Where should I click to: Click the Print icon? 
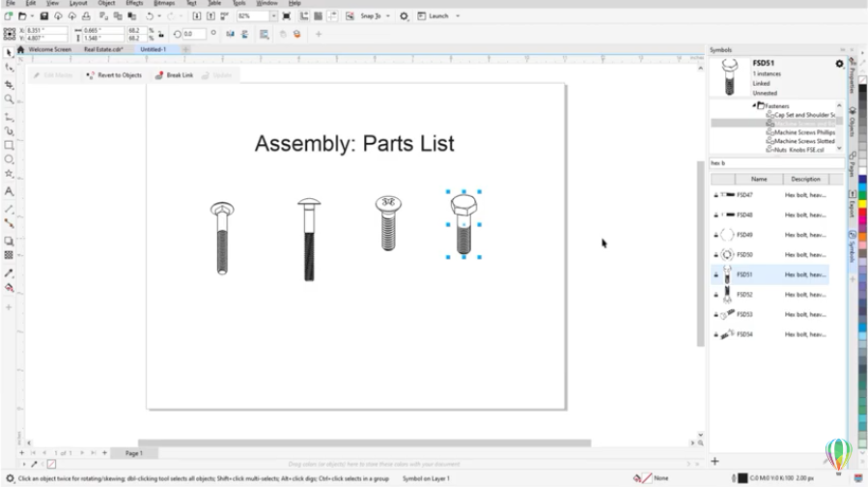pyautogui.click(x=86, y=16)
